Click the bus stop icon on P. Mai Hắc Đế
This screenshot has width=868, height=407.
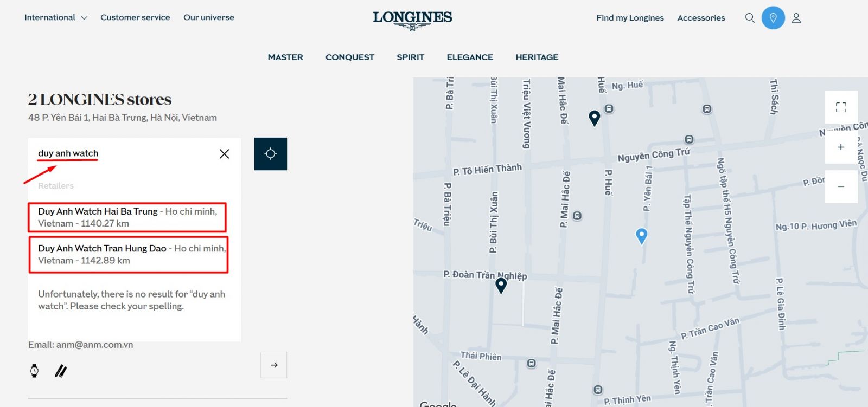click(x=577, y=216)
